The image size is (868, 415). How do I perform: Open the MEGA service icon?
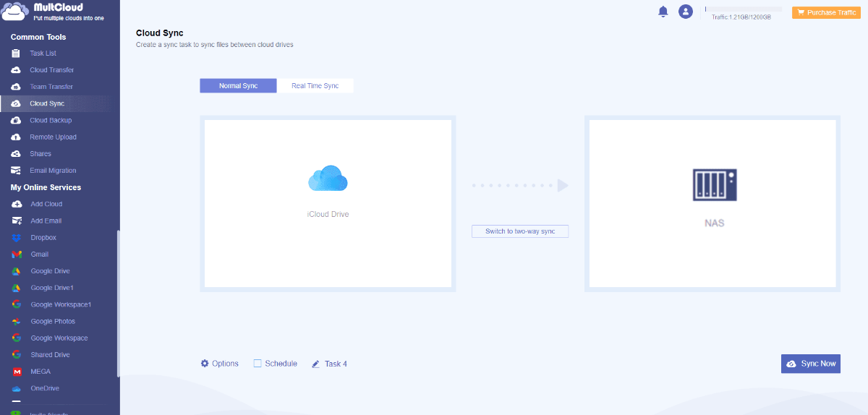click(16, 372)
